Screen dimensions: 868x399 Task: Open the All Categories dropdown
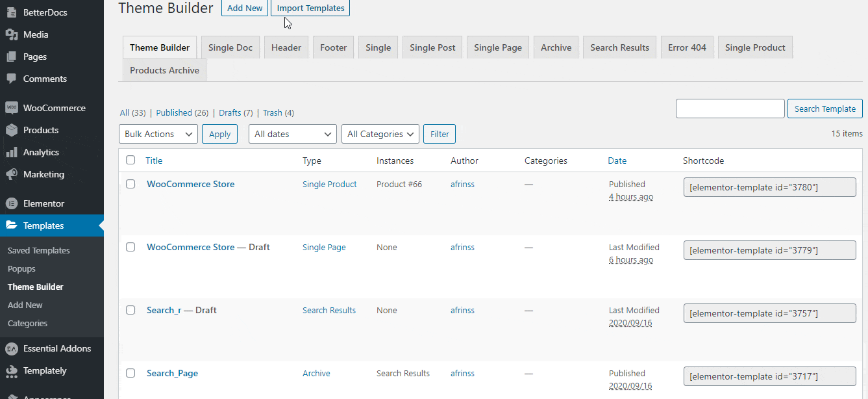(x=380, y=134)
